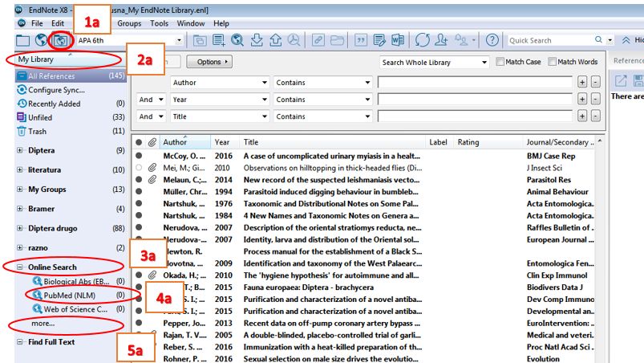
Task: Toggle read status dot on Pepper, Jo. row
Action: click(139, 323)
